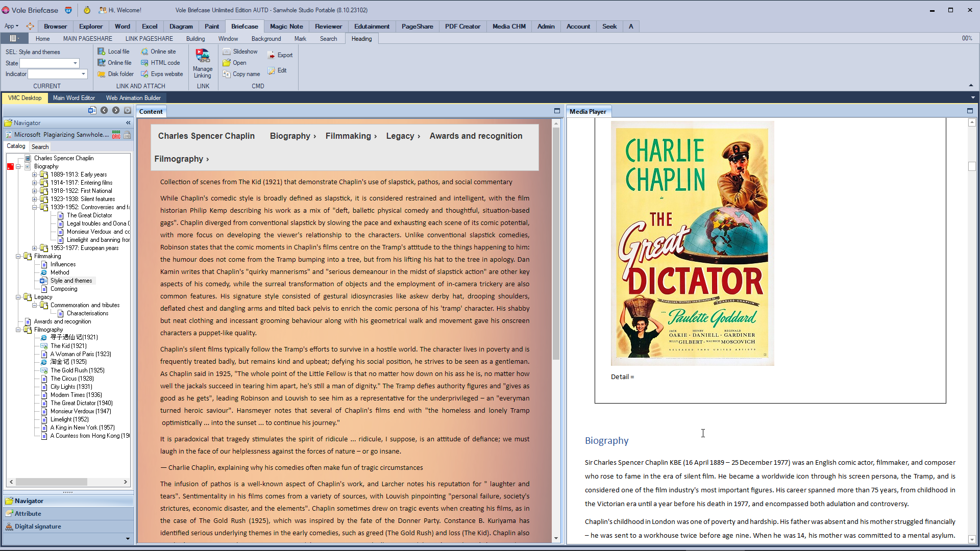This screenshot has width=980, height=551.
Task: Open Legacy menu in content header
Action: pos(403,136)
